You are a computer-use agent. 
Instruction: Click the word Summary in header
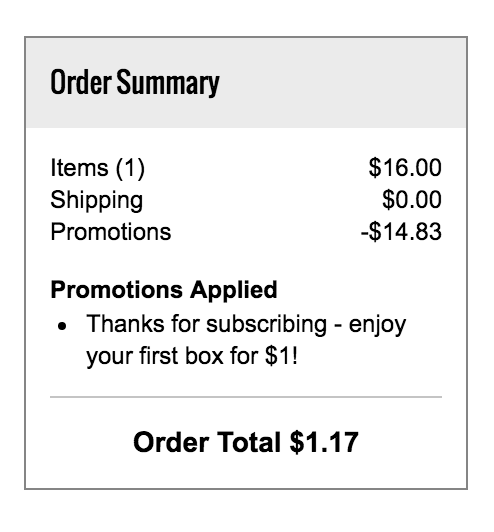pos(168,83)
